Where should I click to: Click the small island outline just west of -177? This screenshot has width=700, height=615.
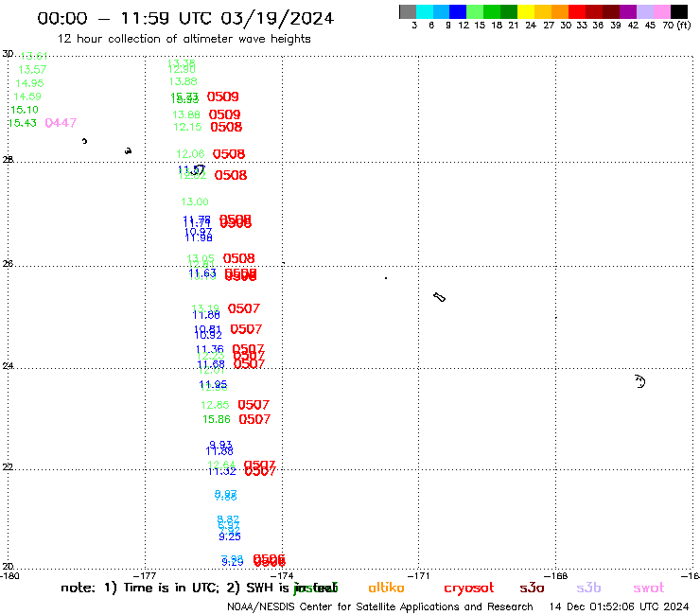click(128, 151)
